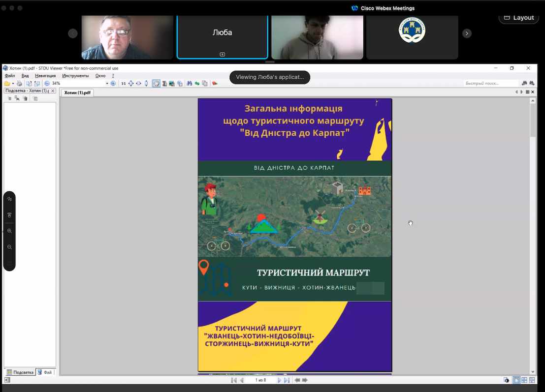Click the Webex zoom out magnifier
This screenshot has height=392, width=545.
click(x=9, y=247)
